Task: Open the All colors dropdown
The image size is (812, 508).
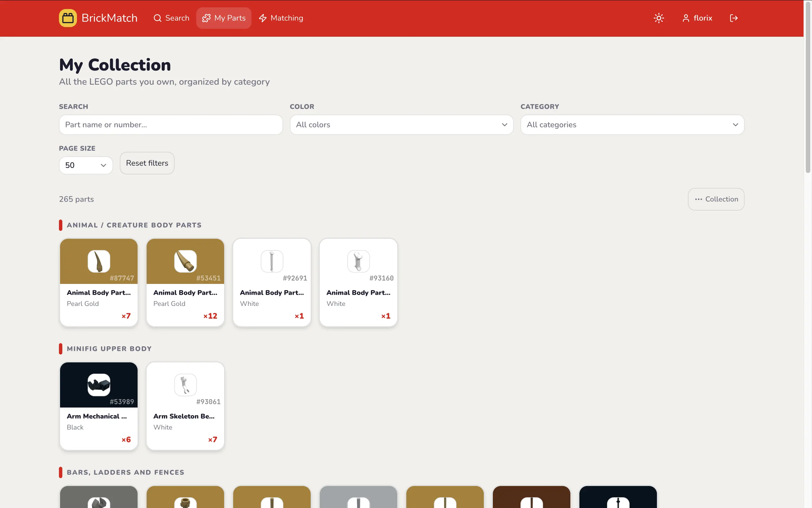Action: point(402,125)
